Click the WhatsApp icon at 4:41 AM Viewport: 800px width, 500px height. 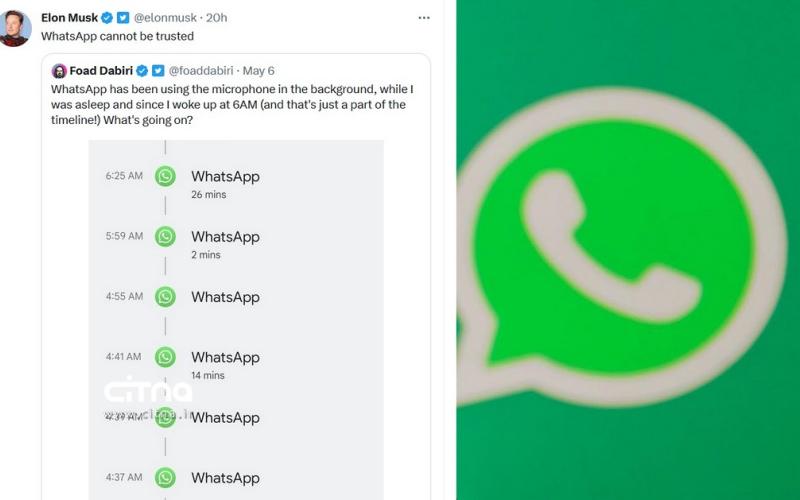[x=165, y=357]
